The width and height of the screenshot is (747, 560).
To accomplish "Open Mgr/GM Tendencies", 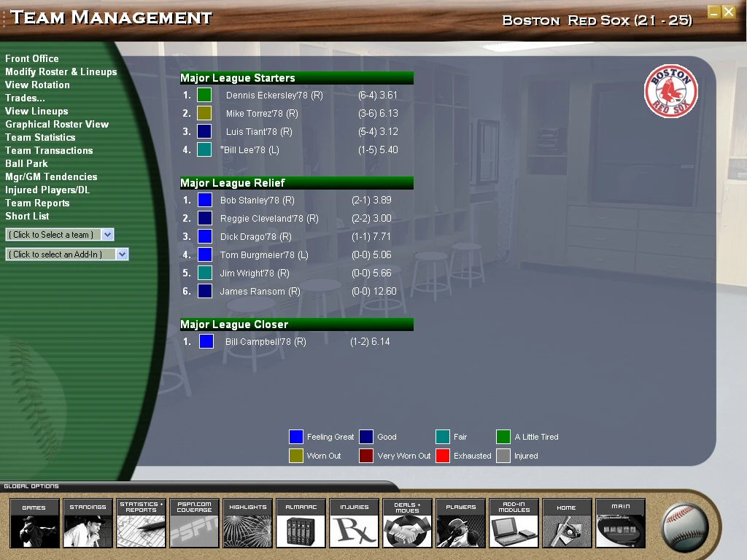I will pyautogui.click(x=52, y=176).
